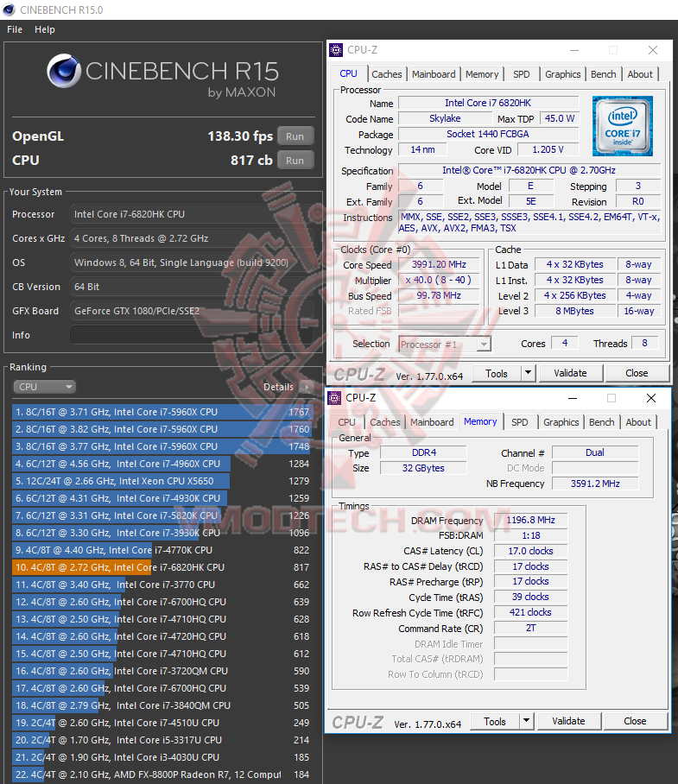Open Graphics tab in lower CPU-Z window
The width and height of the screenshot is (678, 784).
pyautogui.click(x=561, y=422)
